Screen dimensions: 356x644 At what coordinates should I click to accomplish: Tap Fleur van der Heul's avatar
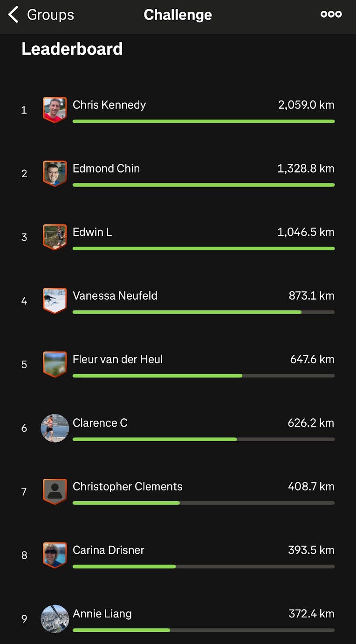(x=55, y=364)
